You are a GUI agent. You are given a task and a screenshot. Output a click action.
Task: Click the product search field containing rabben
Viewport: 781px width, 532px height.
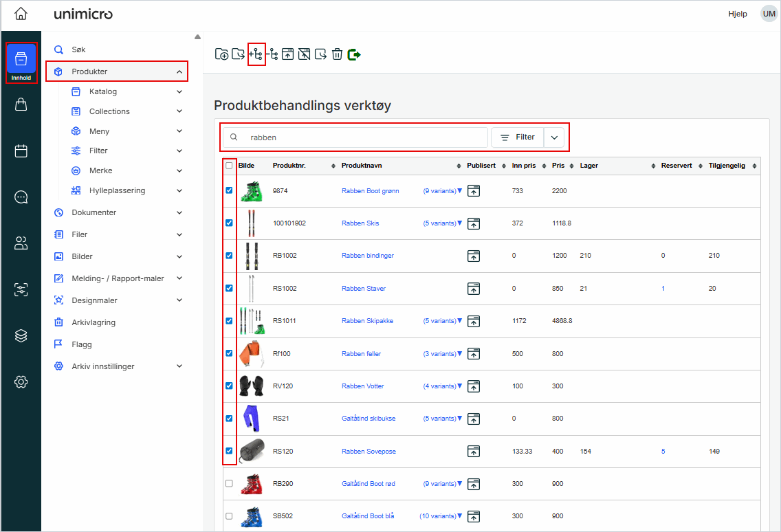pyautogui.click(x=355, y=137)
